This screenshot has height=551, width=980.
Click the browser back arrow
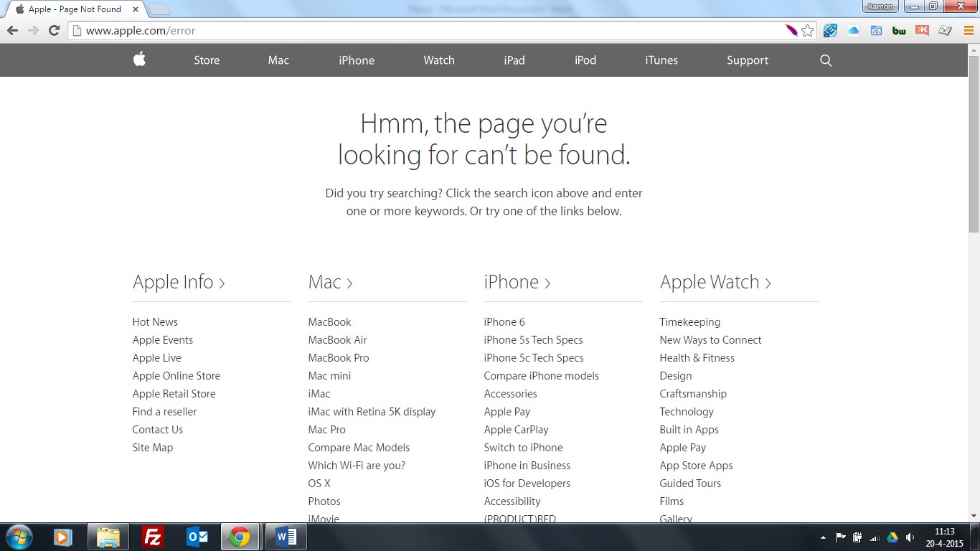[12, 30]
